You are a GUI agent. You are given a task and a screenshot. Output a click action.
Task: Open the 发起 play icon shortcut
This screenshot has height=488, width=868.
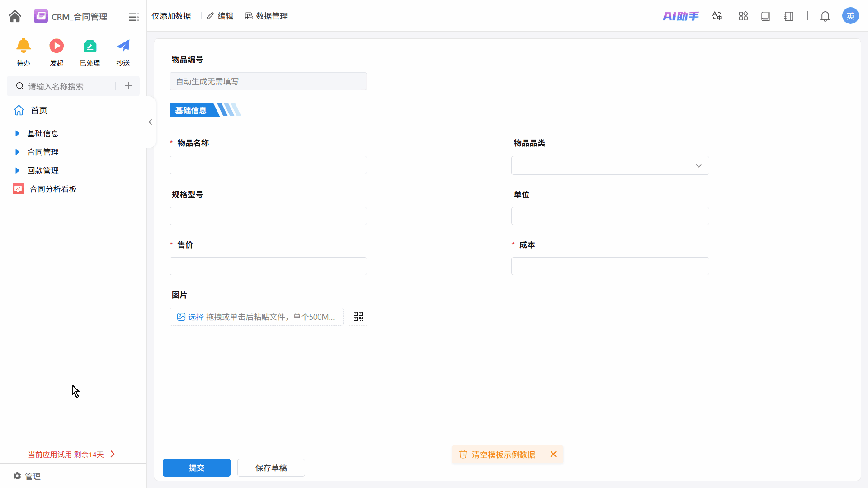pos(57,46)
